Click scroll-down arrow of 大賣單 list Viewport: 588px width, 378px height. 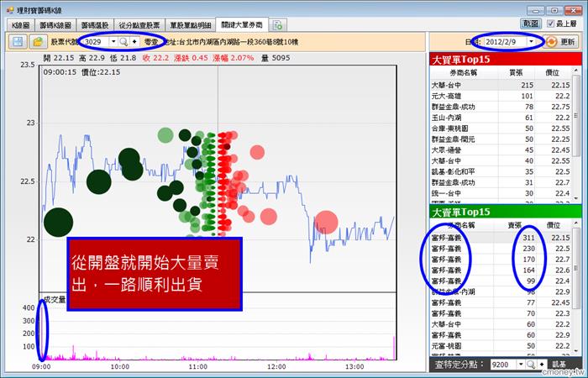pyautogui.click(x=576, y=351)
